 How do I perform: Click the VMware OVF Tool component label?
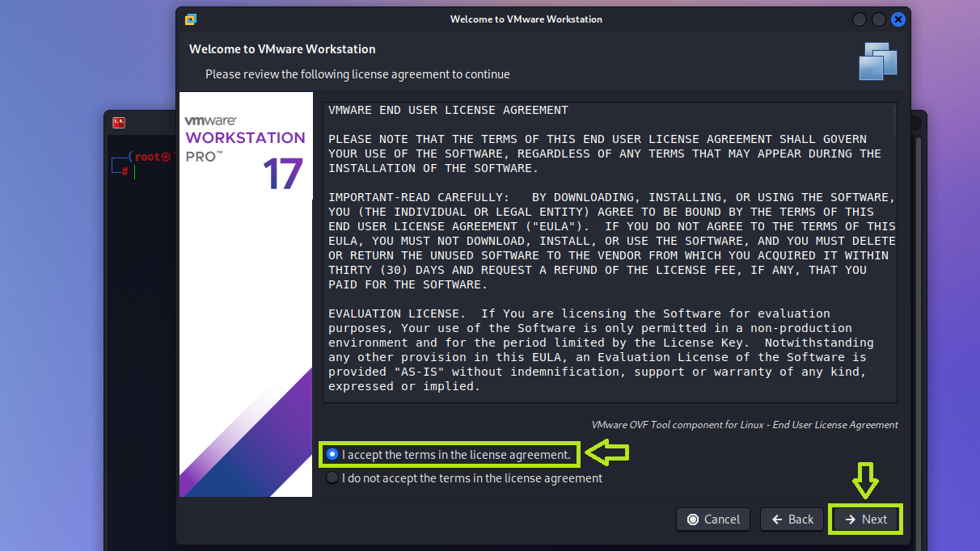[744, 425]
